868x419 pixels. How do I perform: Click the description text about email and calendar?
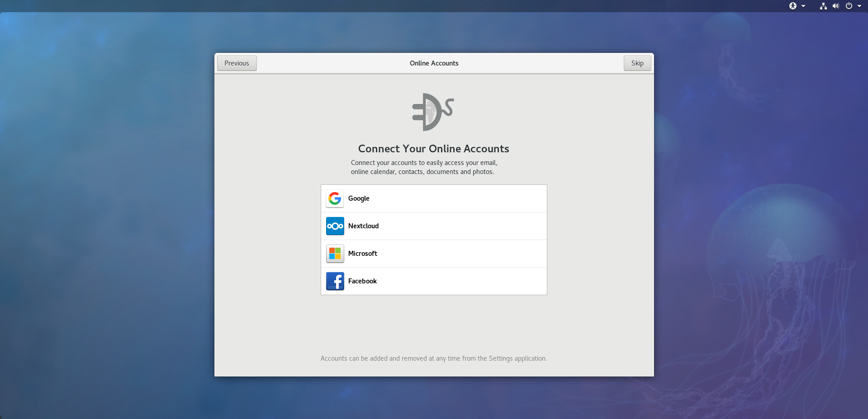(x=424, y=167)
